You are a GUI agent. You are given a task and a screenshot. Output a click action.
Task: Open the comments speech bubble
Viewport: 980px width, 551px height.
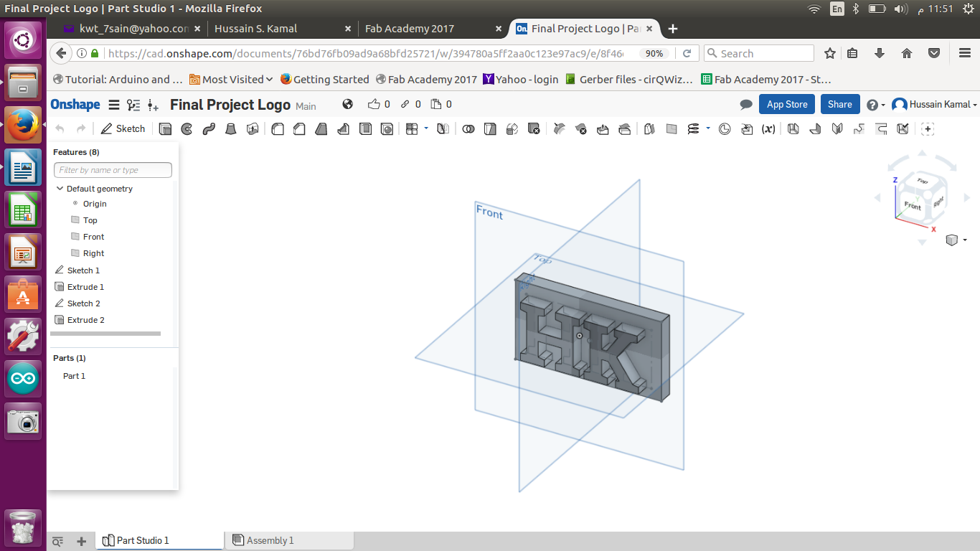746,105
